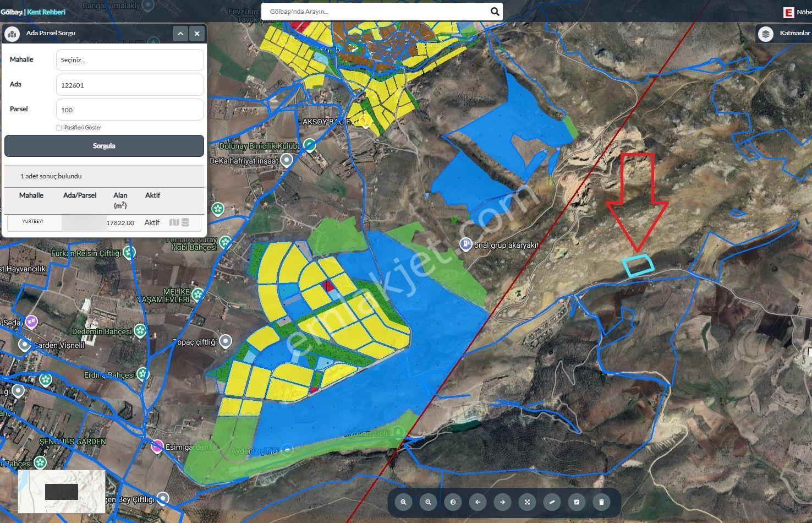Viewport: 812px width, 523px height.
Task: Click the Erdinç Bahçesi green marker
Action: (143, 374)
